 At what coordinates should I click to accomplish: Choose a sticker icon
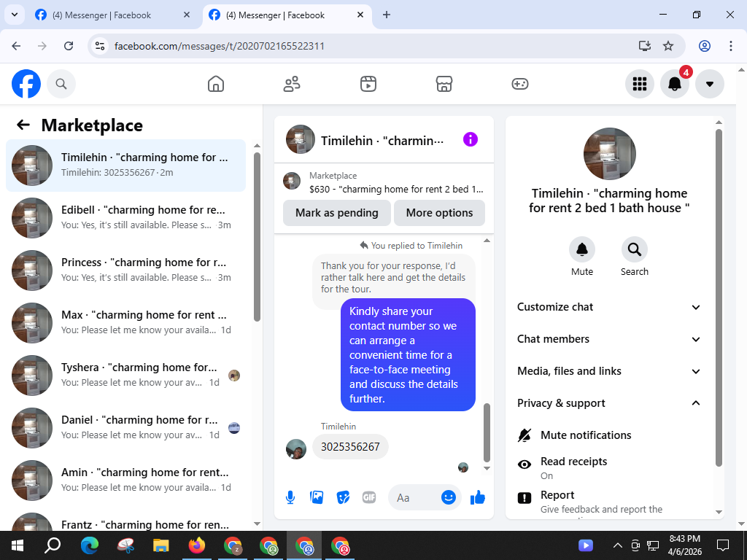click(x=343, y=497)
